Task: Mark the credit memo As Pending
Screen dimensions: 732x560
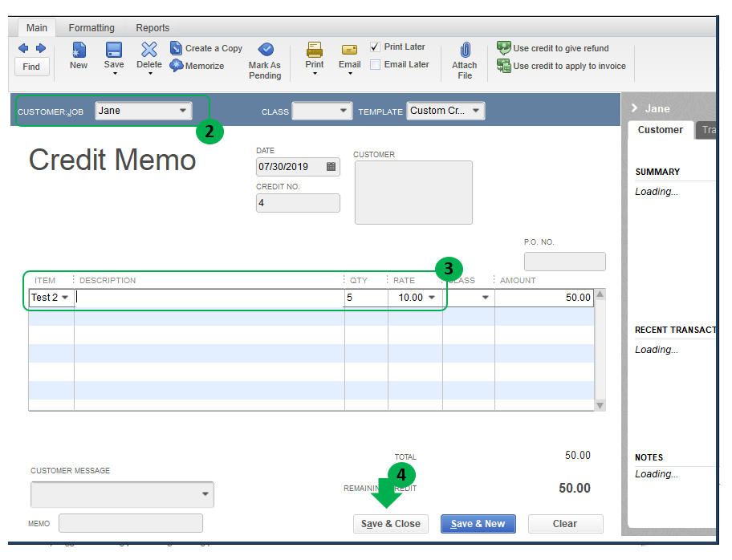Action: click(265, 61)
